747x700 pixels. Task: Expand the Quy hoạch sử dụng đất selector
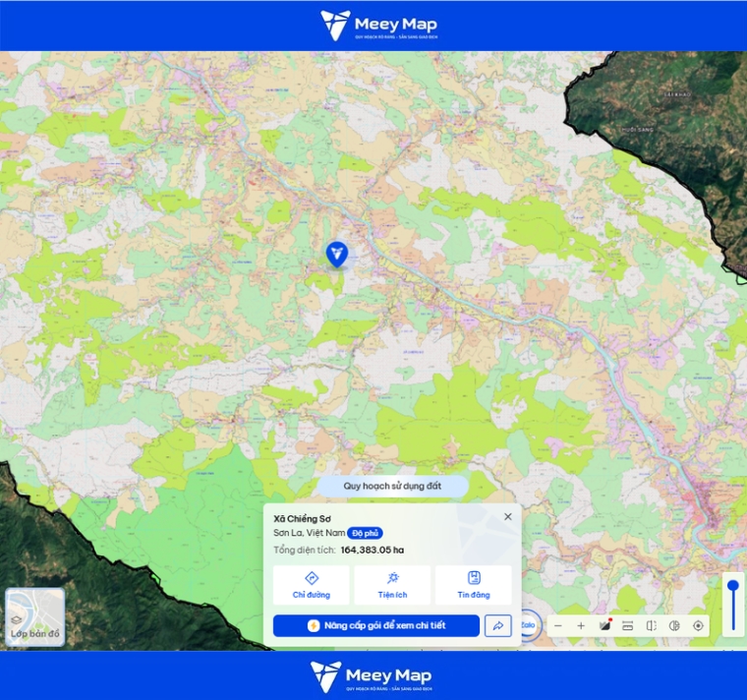(392, 486)
